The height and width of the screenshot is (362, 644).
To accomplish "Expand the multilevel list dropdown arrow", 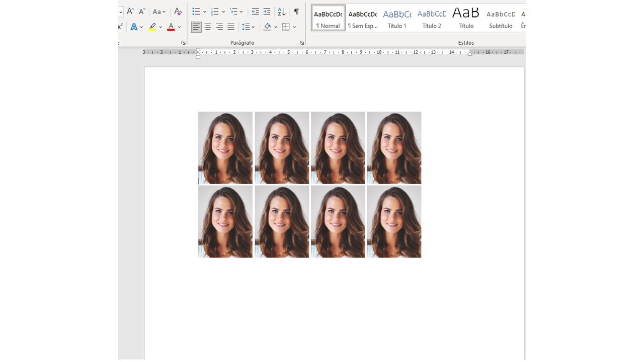I will [242, 12].
